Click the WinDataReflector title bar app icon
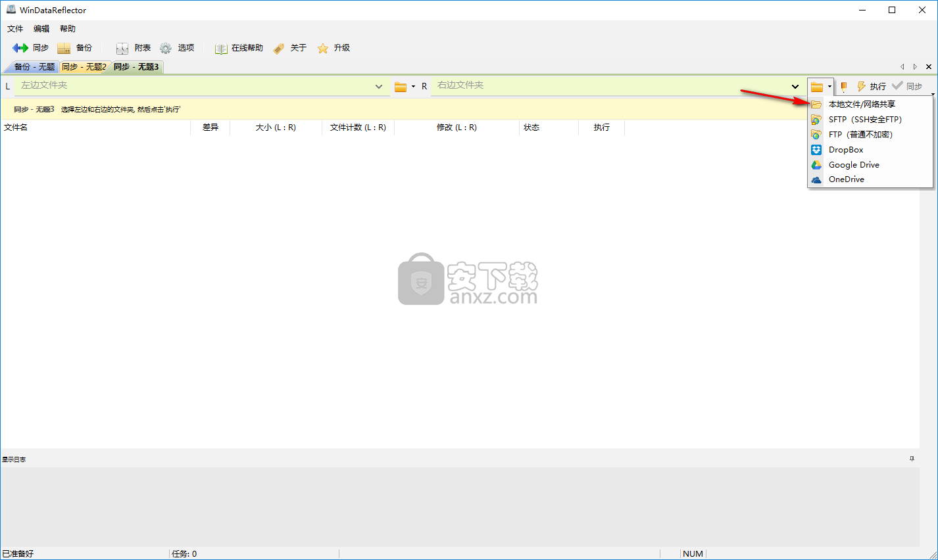This screenshot has width=938, height=560. pos(11,10)
